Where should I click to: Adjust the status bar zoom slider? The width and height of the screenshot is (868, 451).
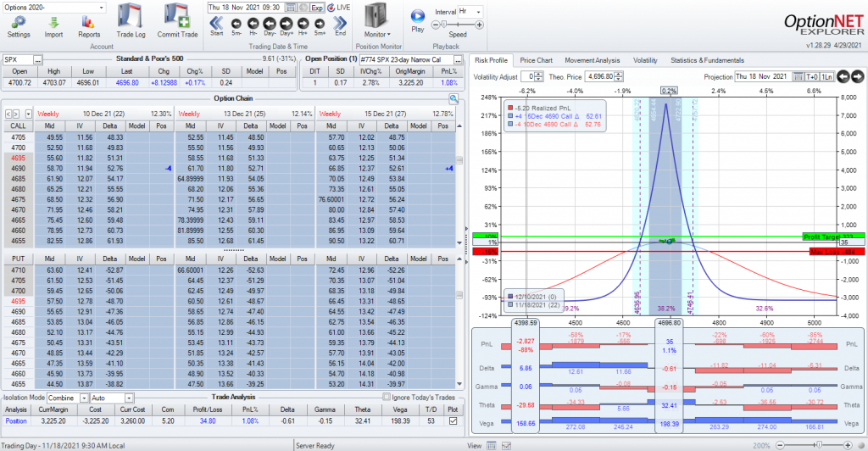(x=819, y=445)
